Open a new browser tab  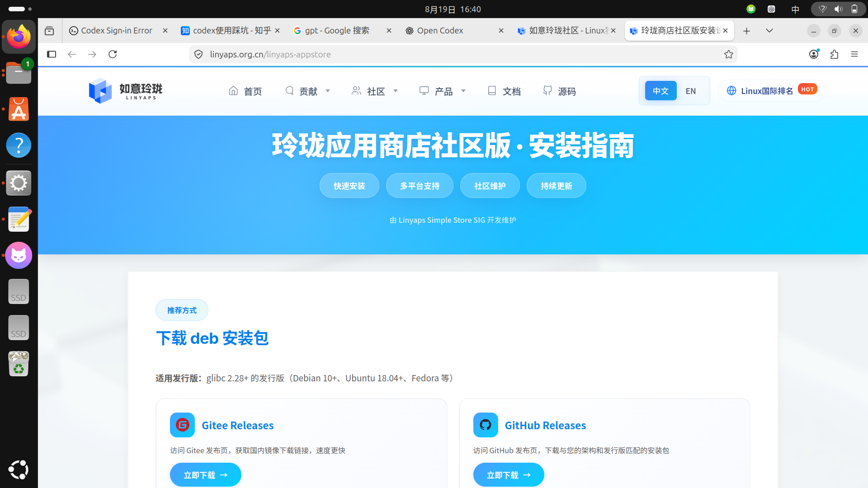[x=747, y=31]
